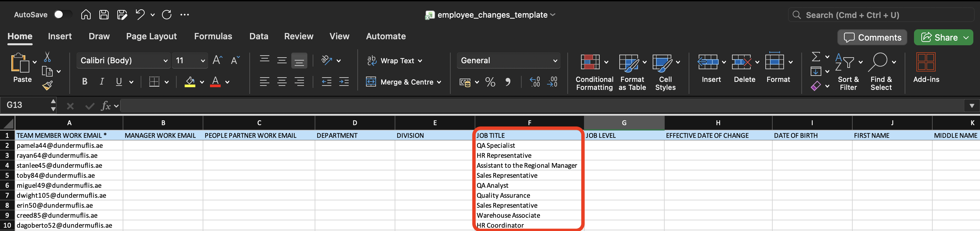This screenshot has height=231, width=980.
Task: Open Conditional Formatting
Action: point(594,72)
